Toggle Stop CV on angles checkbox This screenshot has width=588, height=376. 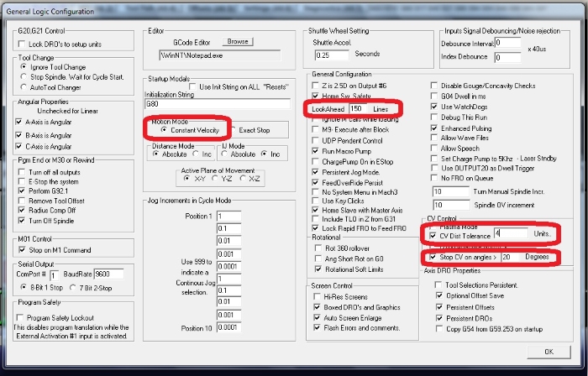click(x=433, y=258)
